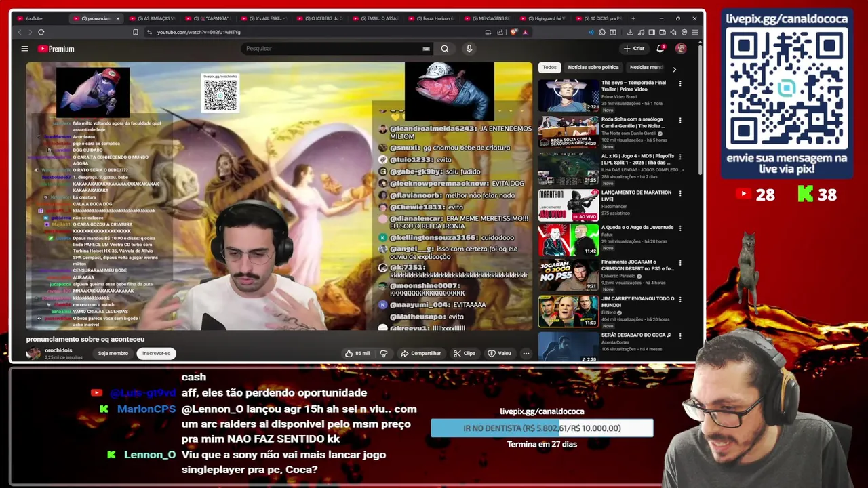Open Brave Rewards triangle icon

[525, 32]
